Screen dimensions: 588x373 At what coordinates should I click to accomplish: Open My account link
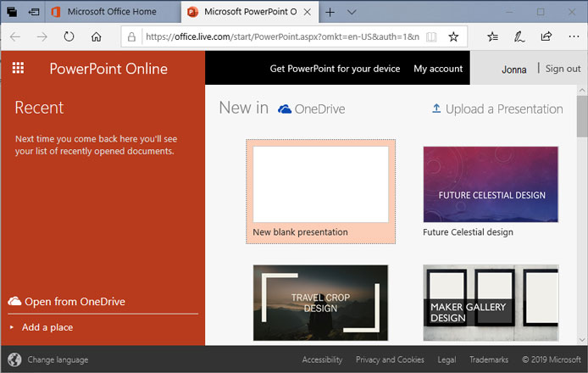tap(438, 69)
